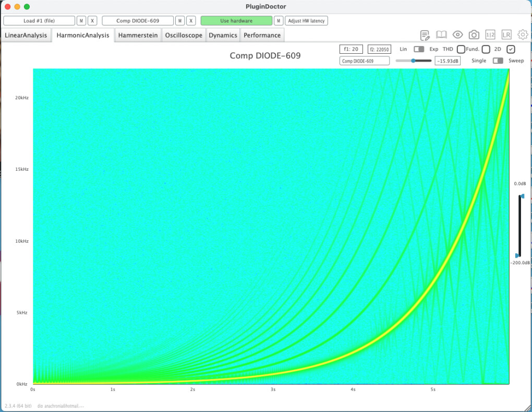The height and width of the screenshot is (412, 532).
Task: Toggle the Lin/Exp frequency scale switch
Action: 419,49
